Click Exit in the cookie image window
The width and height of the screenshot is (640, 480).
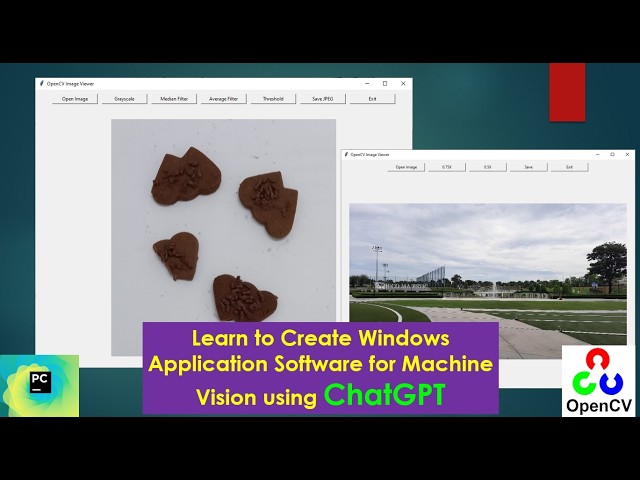[372, 99]
